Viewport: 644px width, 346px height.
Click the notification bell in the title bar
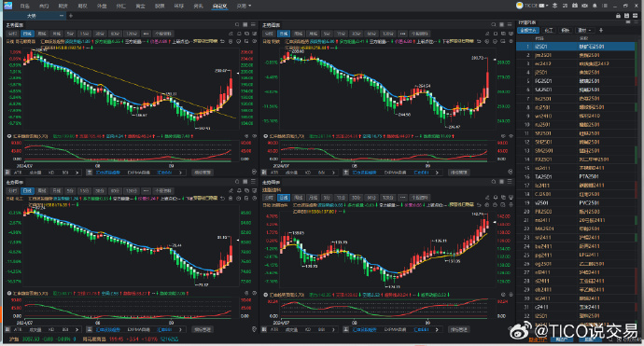(x=595, y=6)
